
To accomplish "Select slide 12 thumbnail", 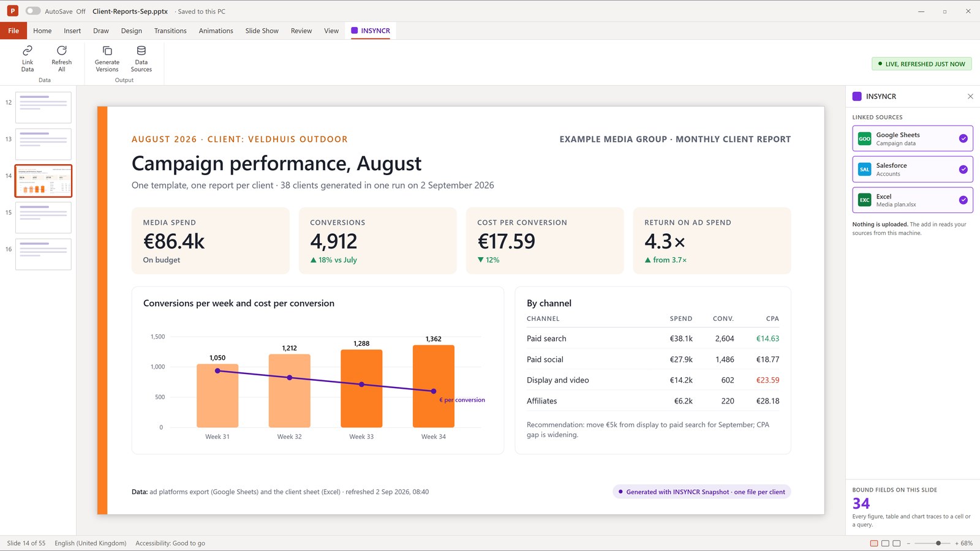I will tap(43, 107).
